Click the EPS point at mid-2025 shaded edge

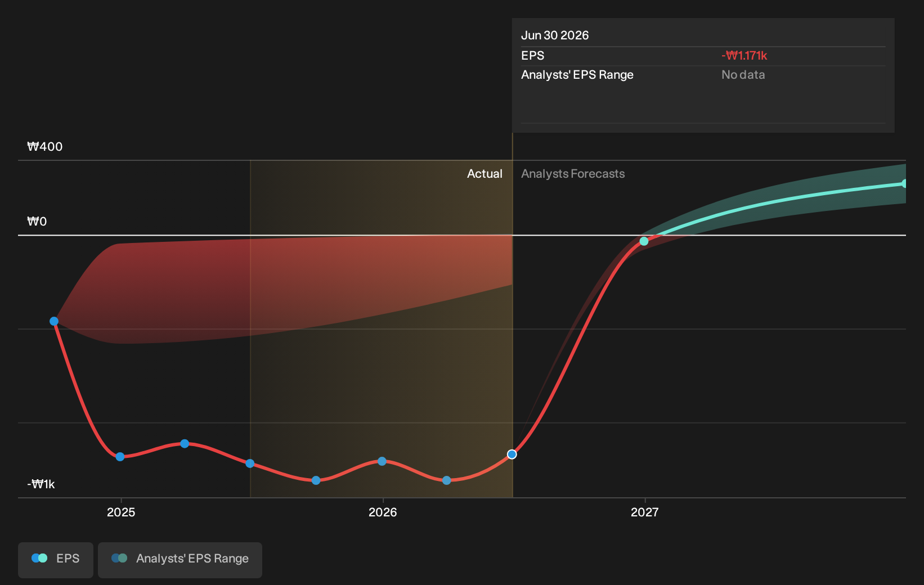250,463
